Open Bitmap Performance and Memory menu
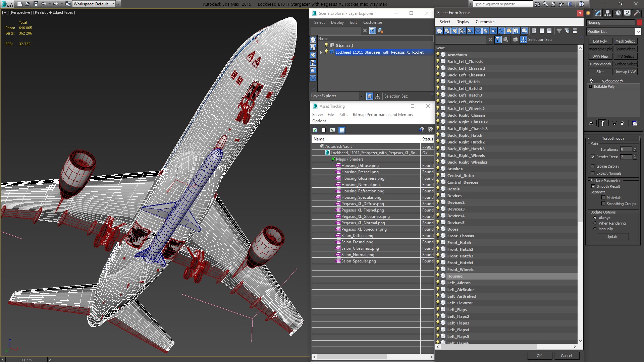This screenshot has height=362, width=644. pos(383,115)
